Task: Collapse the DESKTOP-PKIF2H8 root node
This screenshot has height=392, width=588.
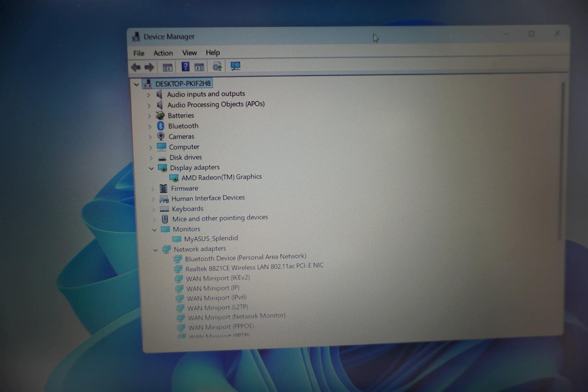Action: (x=136, y=84)
